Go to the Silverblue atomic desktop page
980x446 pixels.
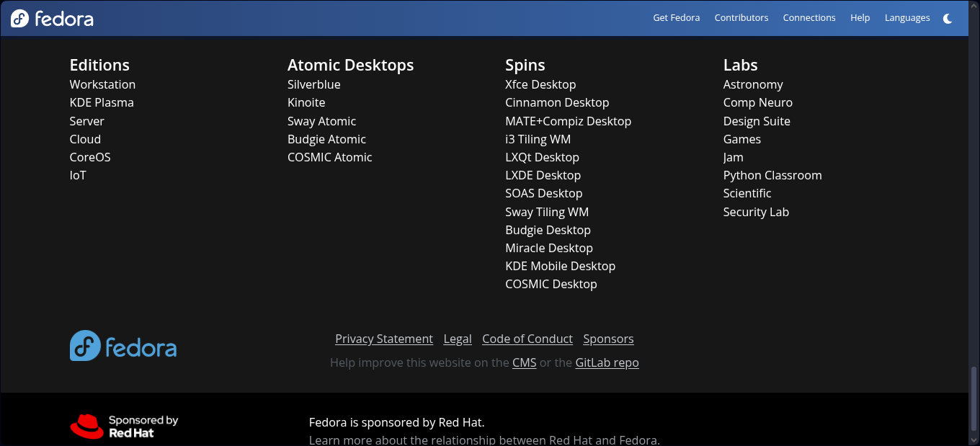pyautogui.click(x=313, y=84)
